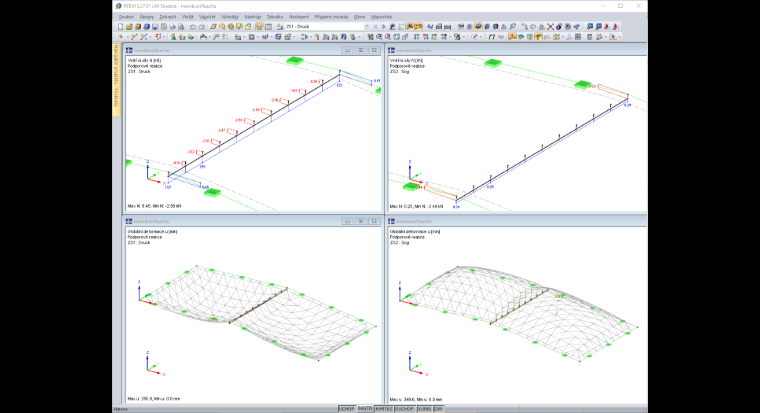Click the first red PDF export icon
The height and width of the screenshot is (413, 760).
pos(607,27)
